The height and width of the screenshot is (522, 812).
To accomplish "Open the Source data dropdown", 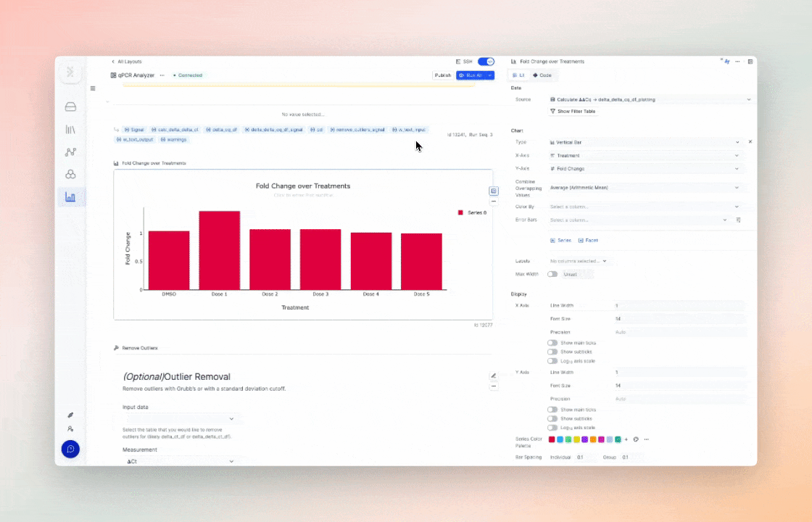I will coord(650,99).
